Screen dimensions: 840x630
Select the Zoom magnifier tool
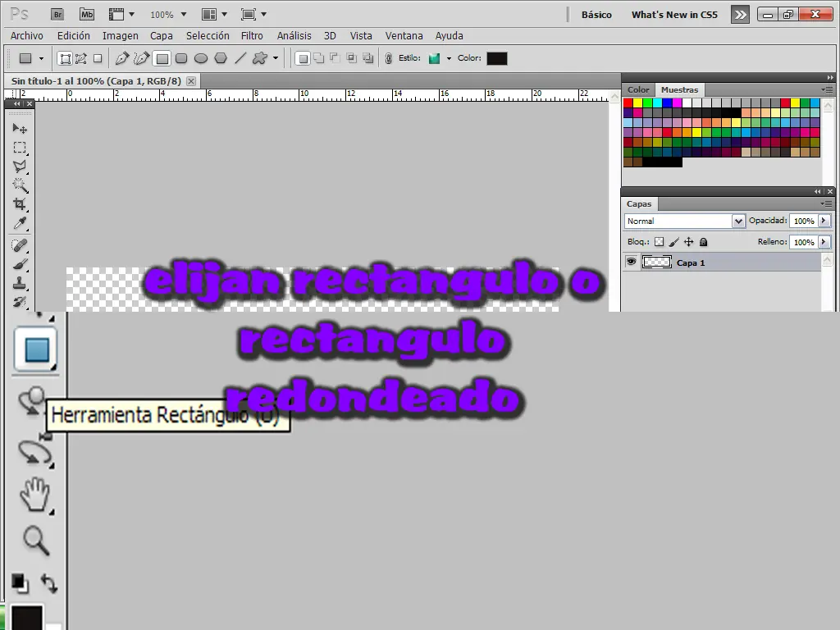[36, 540]
